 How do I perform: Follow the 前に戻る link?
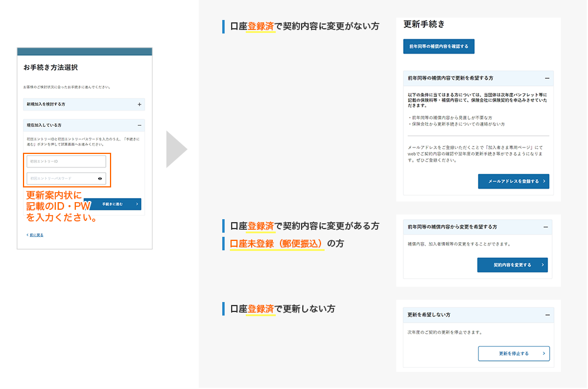coord(36,235)
